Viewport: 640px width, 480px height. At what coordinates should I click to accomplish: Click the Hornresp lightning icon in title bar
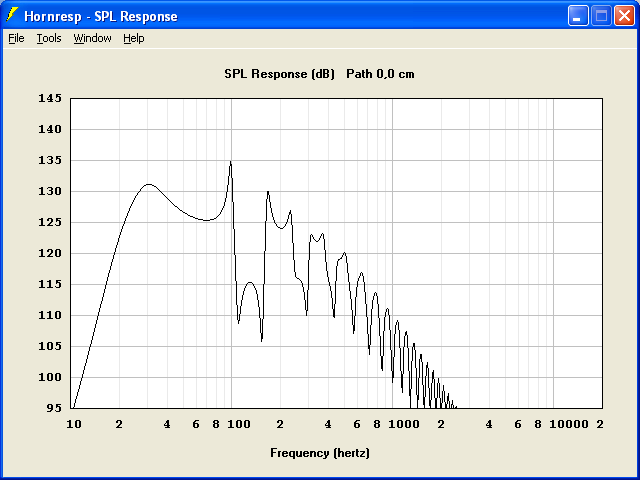(x=13, y=16)
